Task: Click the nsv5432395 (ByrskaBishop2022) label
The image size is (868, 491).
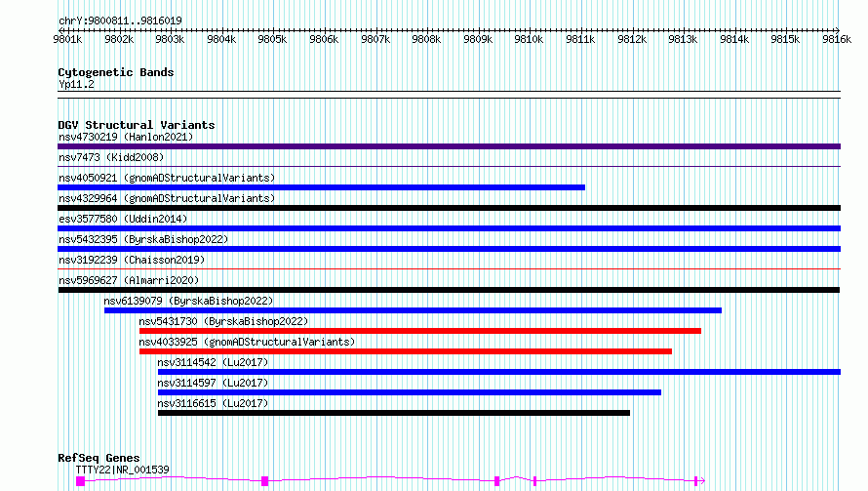Action: click(x=143, y=239)
